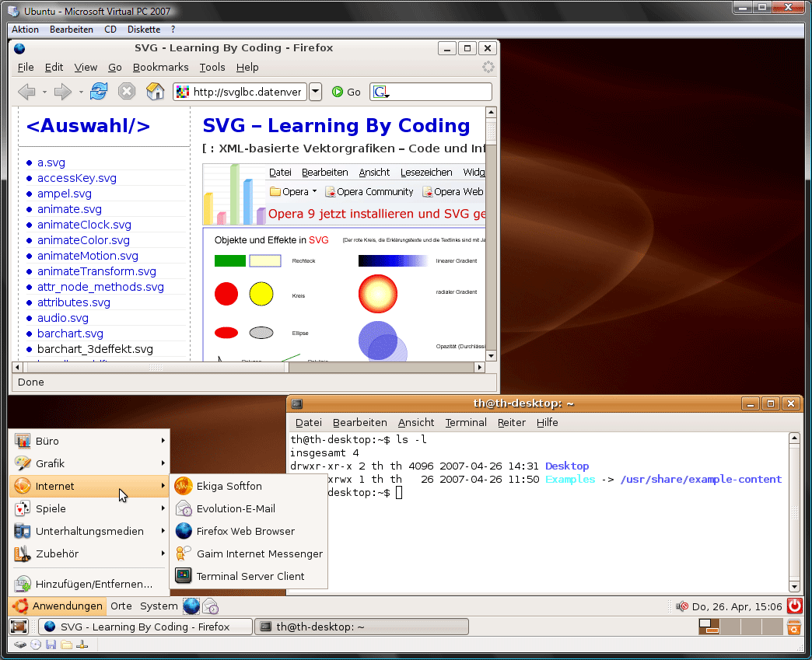Screen dimensions: 812x660
Task: Switch to the first workspace in the switcher
Action: (x=709, y=627)
